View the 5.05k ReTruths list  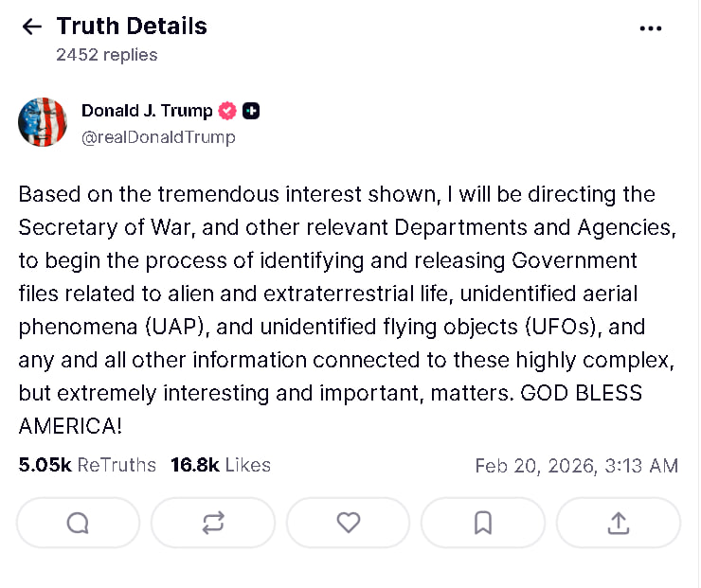(87, 465)
